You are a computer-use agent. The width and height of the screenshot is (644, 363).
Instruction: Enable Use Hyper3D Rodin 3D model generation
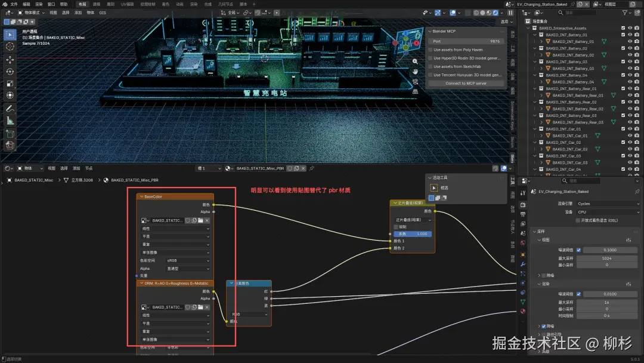[431, 59]
